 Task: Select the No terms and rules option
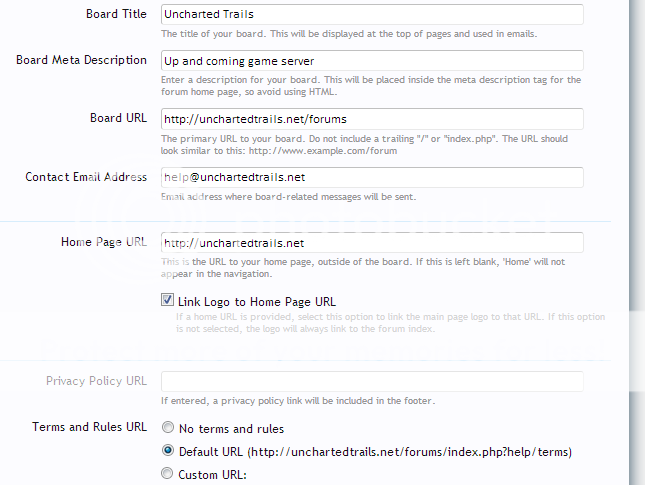point(168,427)
